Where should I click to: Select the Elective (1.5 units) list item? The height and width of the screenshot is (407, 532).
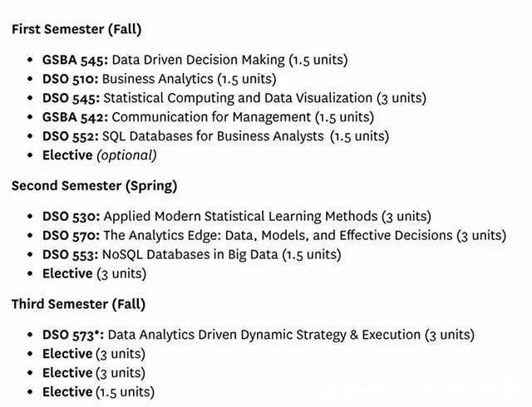pyautogui.click(x=98, y=392)
